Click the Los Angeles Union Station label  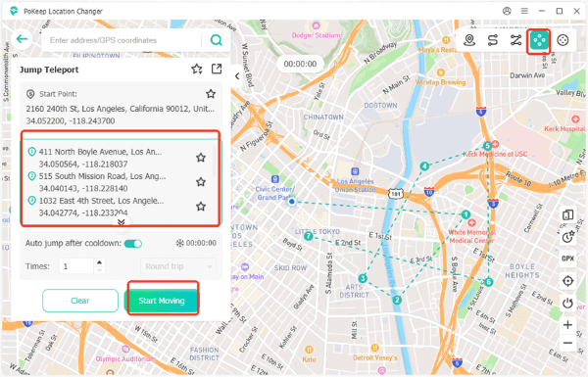[x=355, y=185]
